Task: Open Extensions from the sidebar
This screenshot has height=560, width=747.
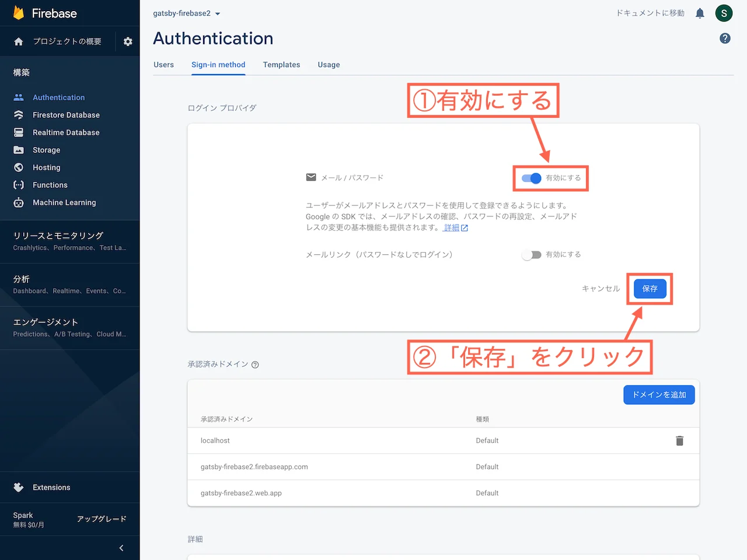Action: pos(51,487)
